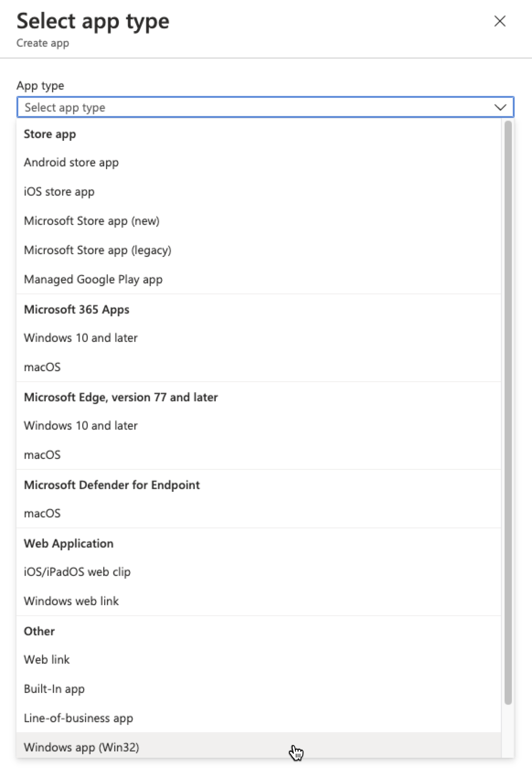Viewport: 532px width, 777px height.
Task: Select Line-of-business app
Action: tap(259, 718)
